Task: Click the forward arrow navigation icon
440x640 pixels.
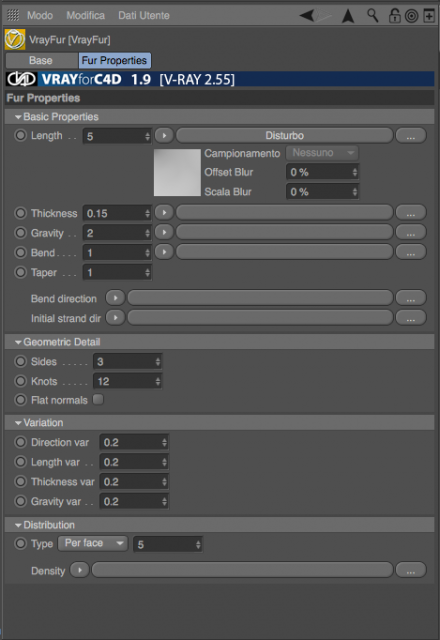Action: (x=324, y=16)
